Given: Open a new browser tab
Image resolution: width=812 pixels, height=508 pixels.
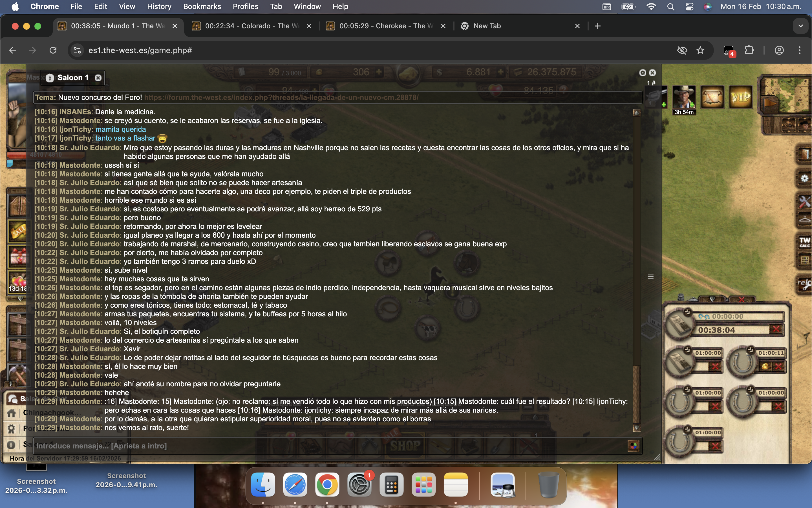Looking at the screenshot, I should (598, 26).
